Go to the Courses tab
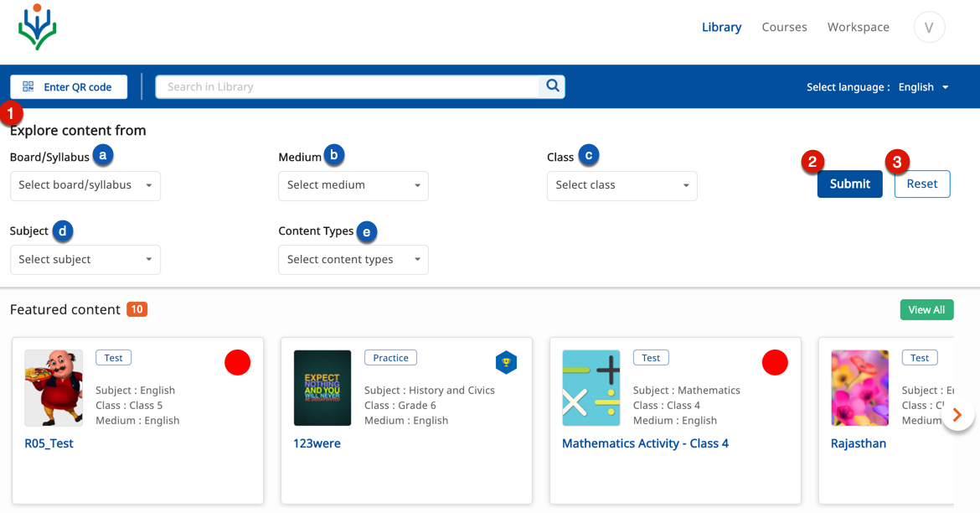This screenshot has height=513, width=980. point(784,28)
